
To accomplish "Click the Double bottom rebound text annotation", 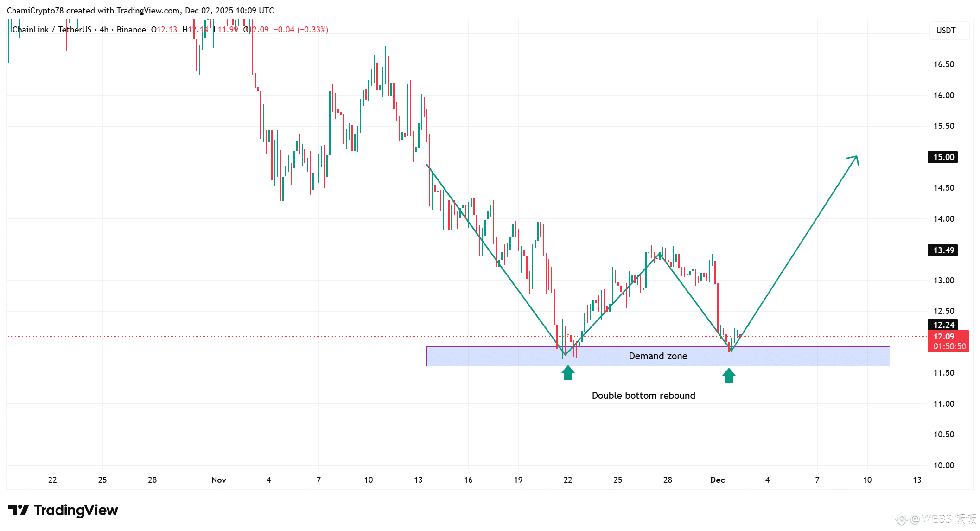I will (643, 396).
